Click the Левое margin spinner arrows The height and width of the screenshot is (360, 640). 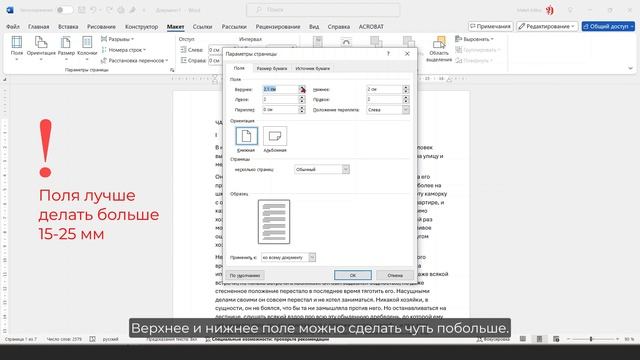coord(302,99)
